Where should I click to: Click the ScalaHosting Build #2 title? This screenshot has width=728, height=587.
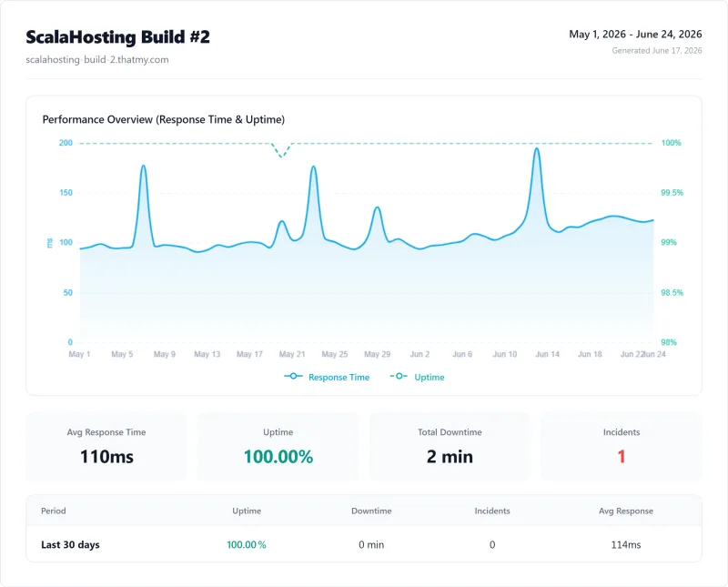pos(117,36)
